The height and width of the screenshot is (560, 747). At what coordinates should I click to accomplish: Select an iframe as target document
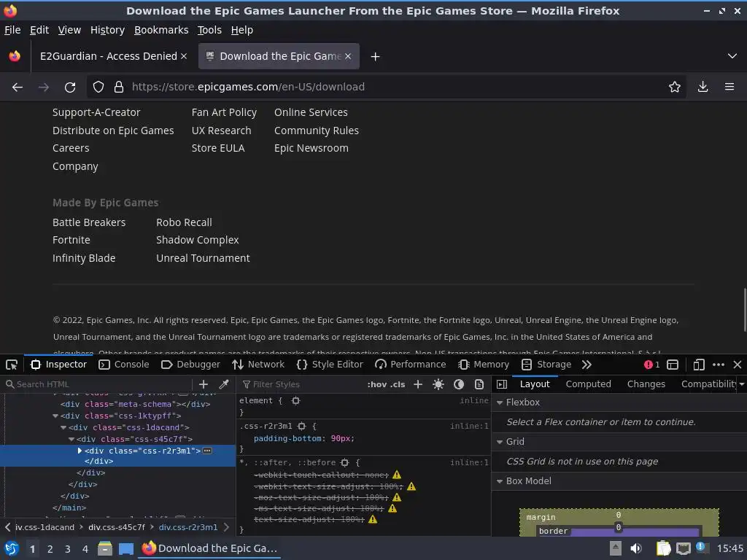(x=673, y=365)
